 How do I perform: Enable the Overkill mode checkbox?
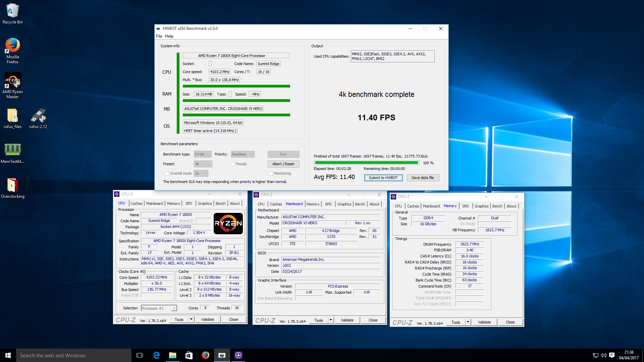(x=167, y=174)
